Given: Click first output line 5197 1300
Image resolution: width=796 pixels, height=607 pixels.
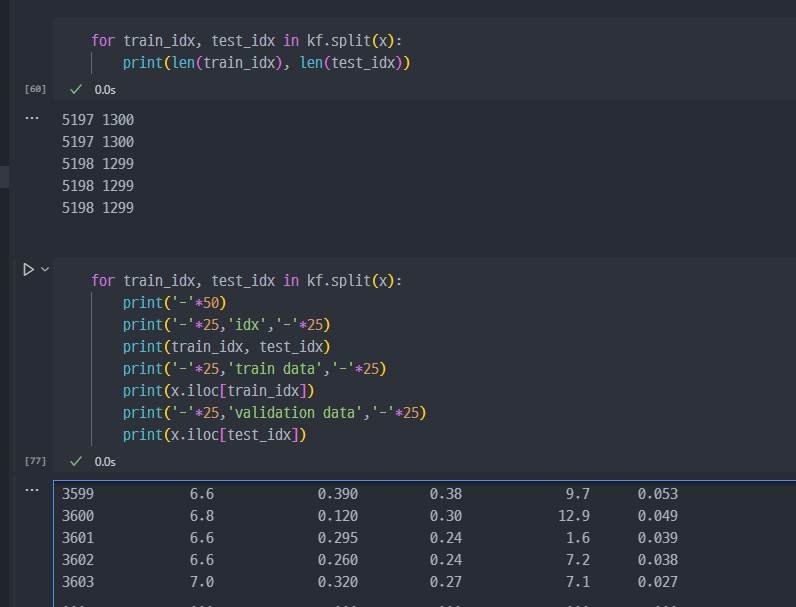Looking at the screenshot, I should click(x=97, y=120).
